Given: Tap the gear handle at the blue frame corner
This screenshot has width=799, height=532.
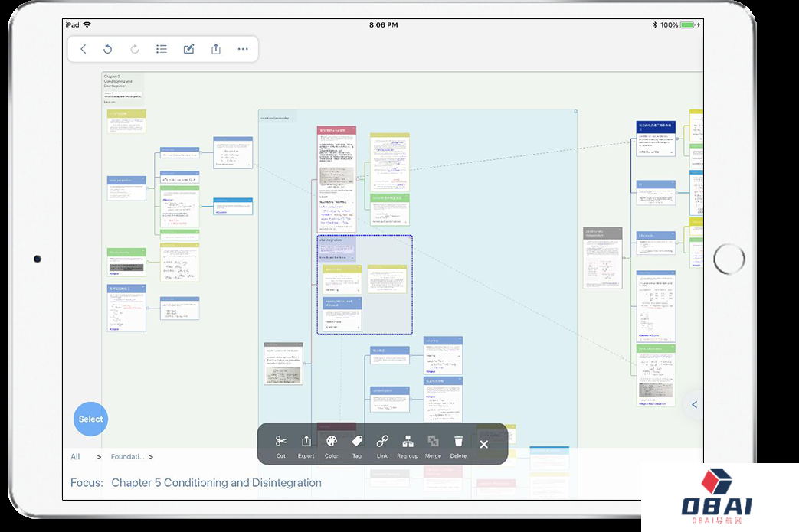Looking at the screenshot, I should [576, 111].
